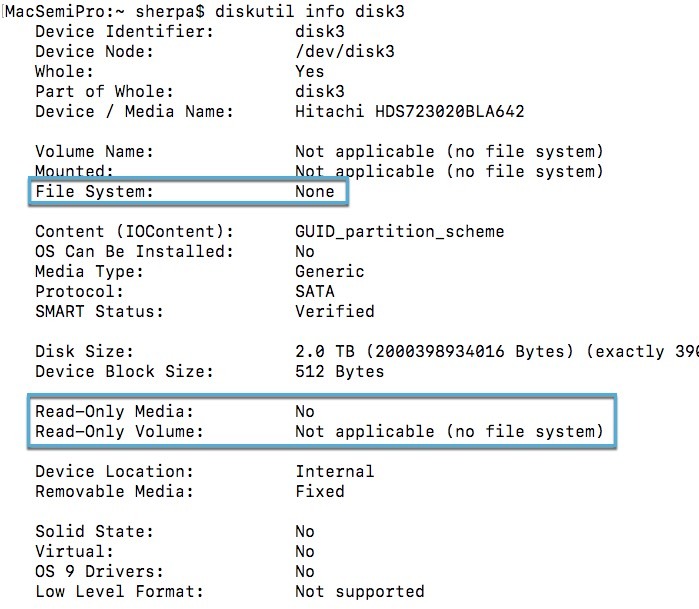
Task: Click the Volume Name label
Action: point(95,151)
